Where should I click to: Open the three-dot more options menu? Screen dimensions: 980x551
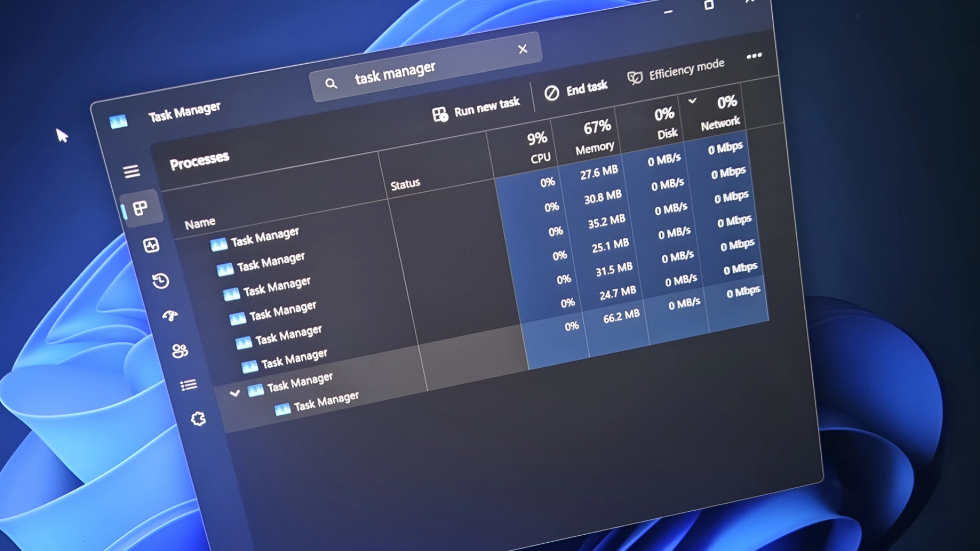click(x=754, y=56)
